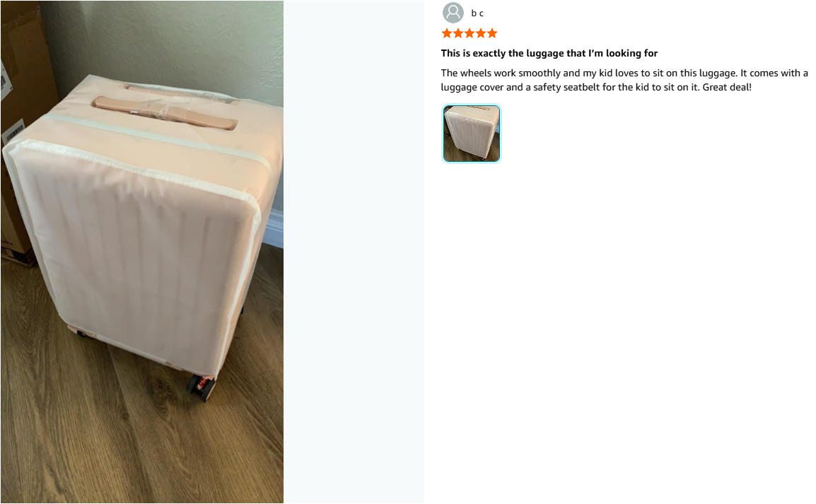Screen dimensions: 816x504
Task: Click the fifth orange rating star
Action: 492,33
